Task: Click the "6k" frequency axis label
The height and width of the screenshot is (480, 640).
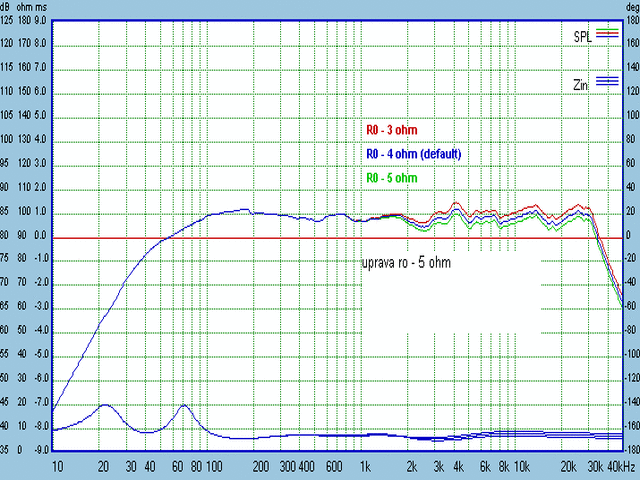Action: [485, 466]
